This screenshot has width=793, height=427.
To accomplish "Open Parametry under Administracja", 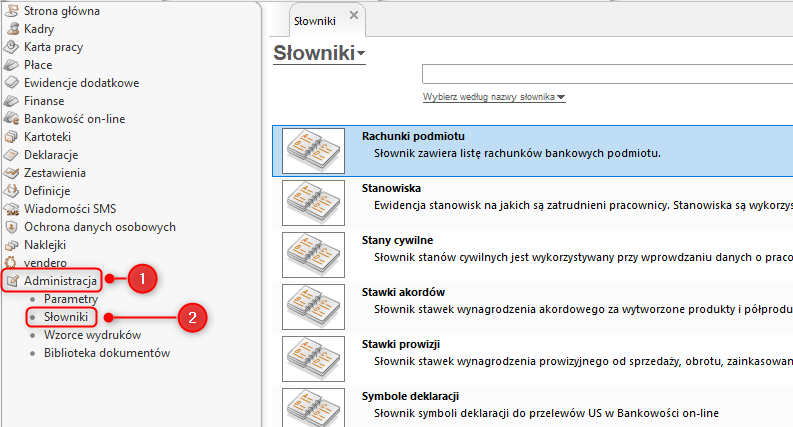I will (x=70, y=299).
